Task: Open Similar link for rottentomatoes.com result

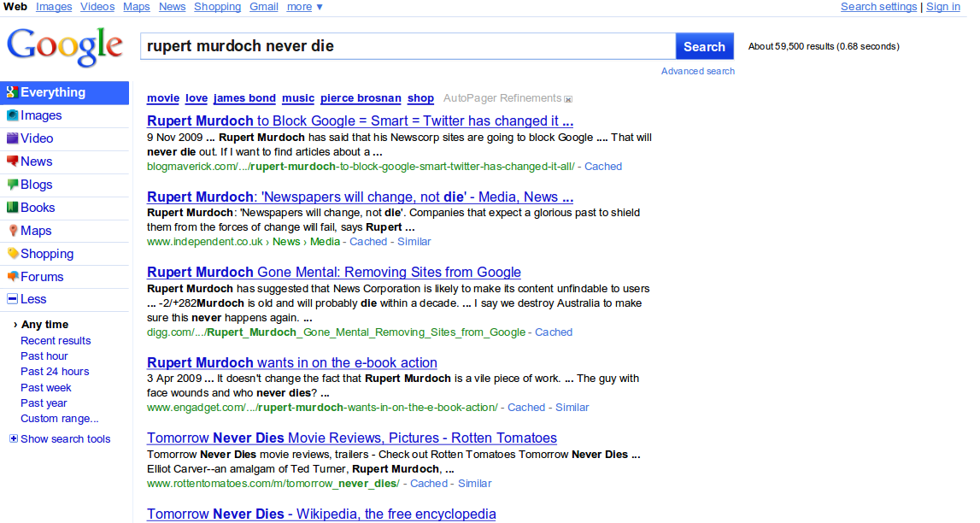Action: pyautogui.click(x=474, y=484)
